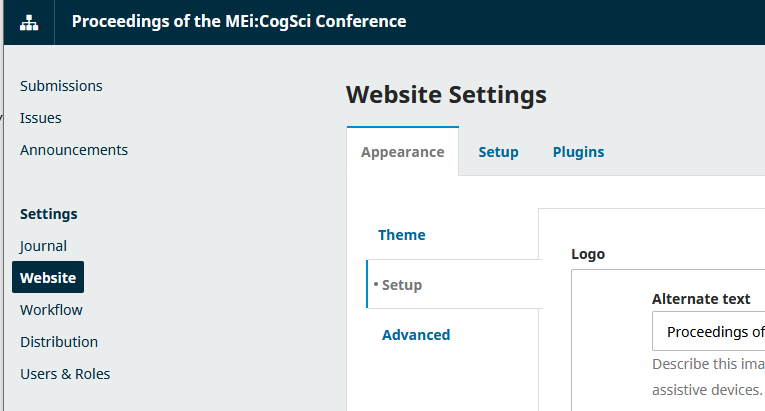Select the Theme side tab
Viewport: 765px width, 411px height.
point(402,235)
